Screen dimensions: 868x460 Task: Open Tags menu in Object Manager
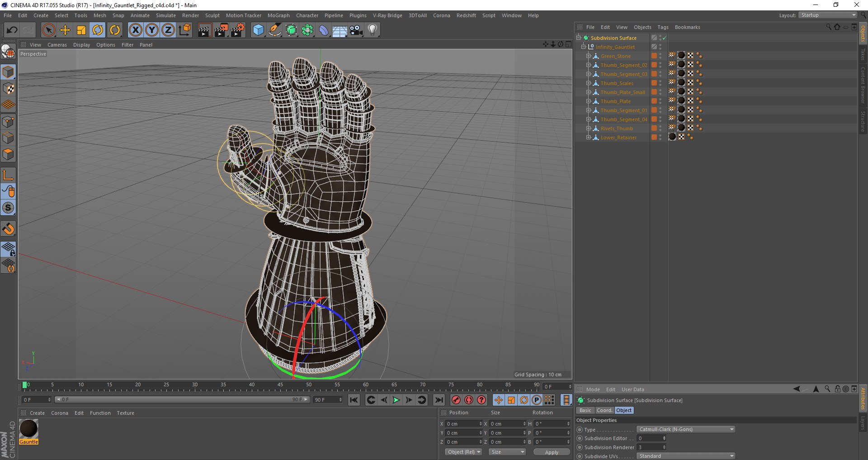pos(663,27)
